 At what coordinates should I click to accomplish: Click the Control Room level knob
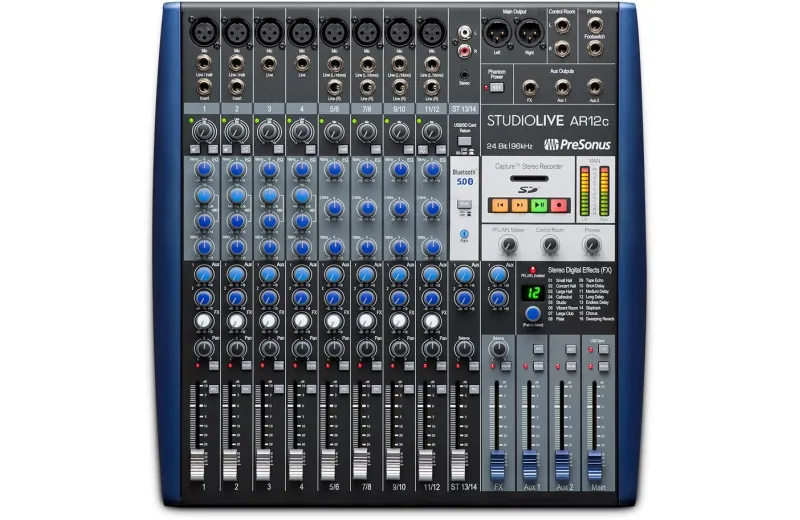549,245
